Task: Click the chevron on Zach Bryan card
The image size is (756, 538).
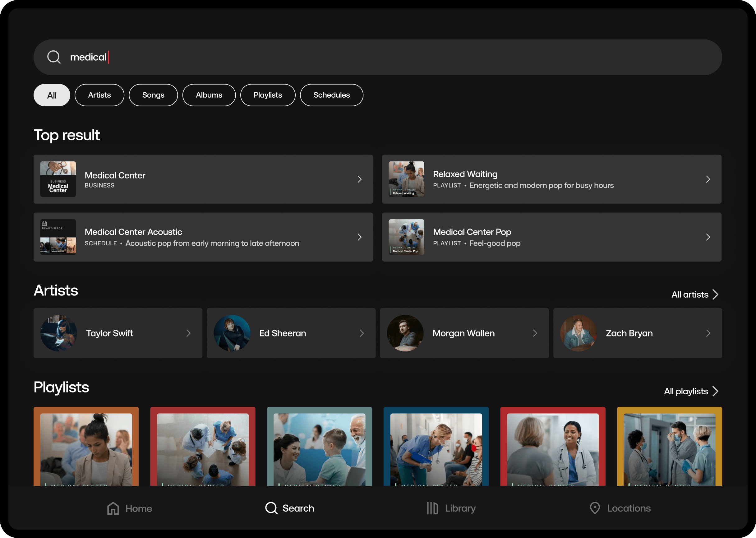Action: coord(708,333)
